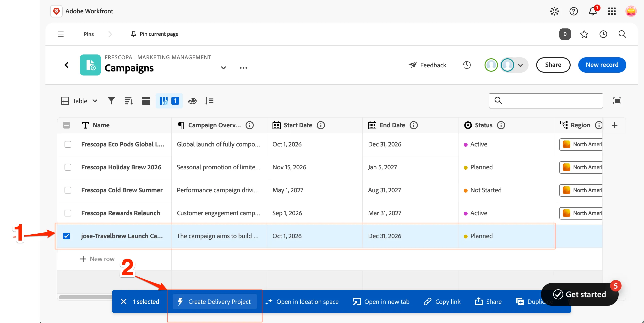This screenshot has height=323, width=644.
Task: Click Pin current page
Action: tap(154, 34)
